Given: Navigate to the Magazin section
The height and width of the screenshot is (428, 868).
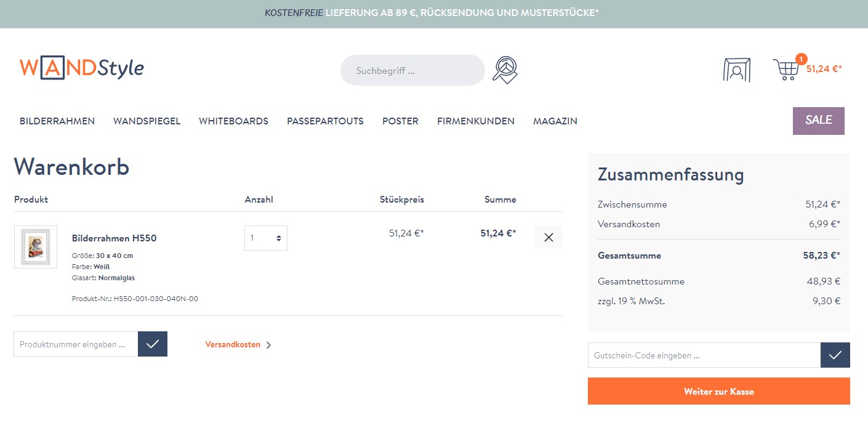Looking at the screenshot, I should 555,121.
